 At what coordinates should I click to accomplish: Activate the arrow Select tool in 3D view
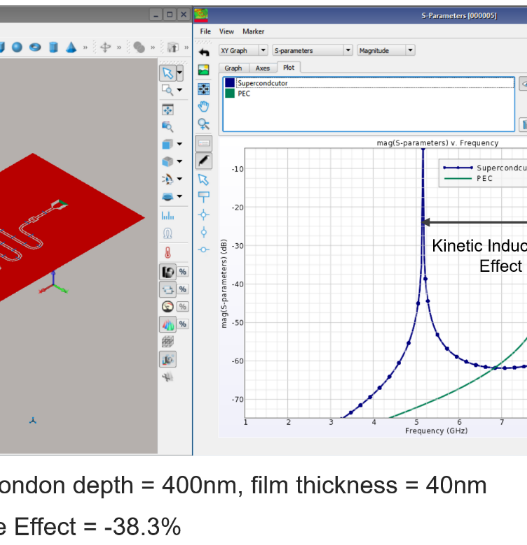[x=168, y=73]
